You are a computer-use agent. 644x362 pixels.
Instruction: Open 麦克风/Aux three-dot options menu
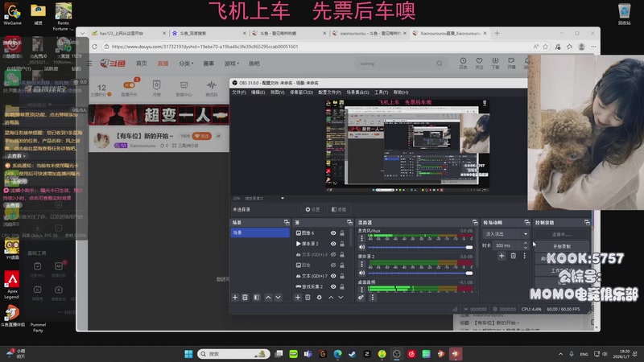click(361, 238)
